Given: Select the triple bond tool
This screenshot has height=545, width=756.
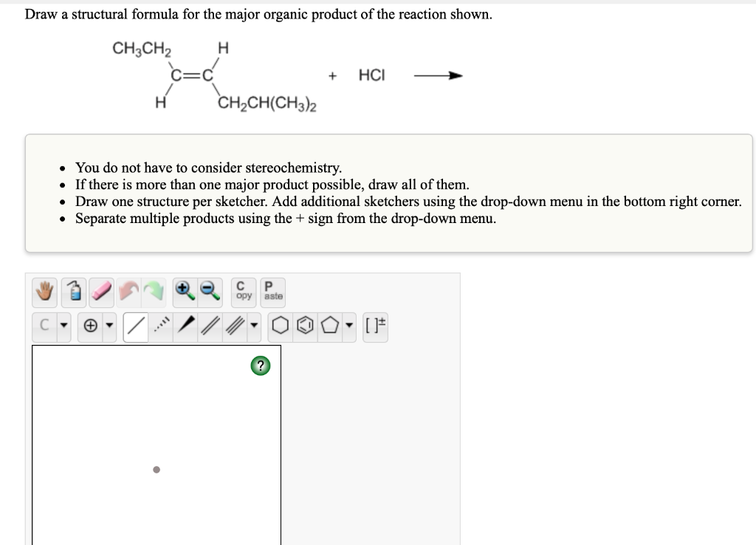Looking at the screenshot, I should click(235, 326).
